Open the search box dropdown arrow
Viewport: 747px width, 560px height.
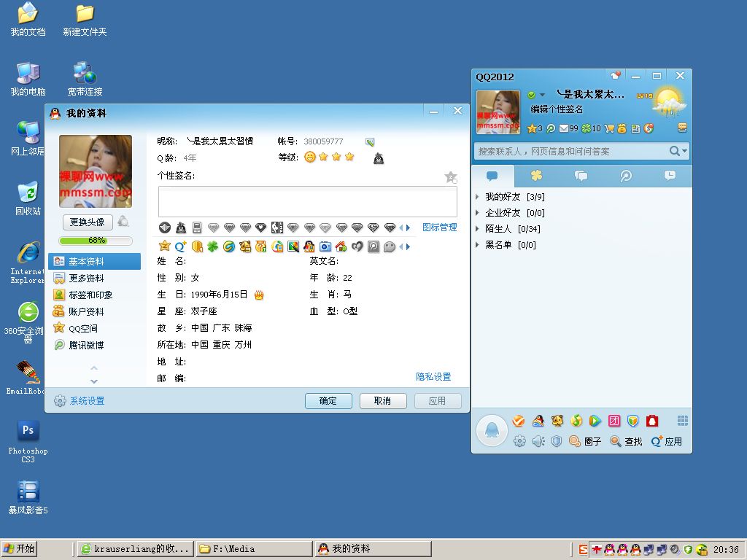pyautogui.click(x=684, y=151)
